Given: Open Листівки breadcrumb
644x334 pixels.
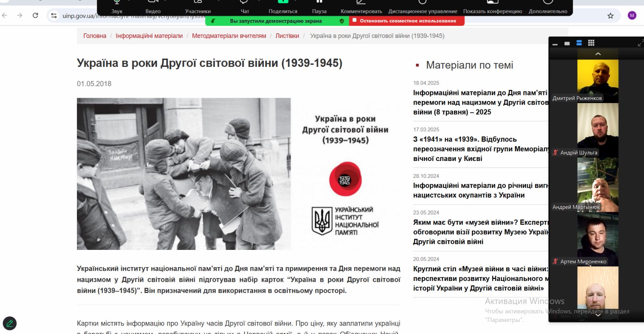Looking at the screenshot, I should point(287,36).
